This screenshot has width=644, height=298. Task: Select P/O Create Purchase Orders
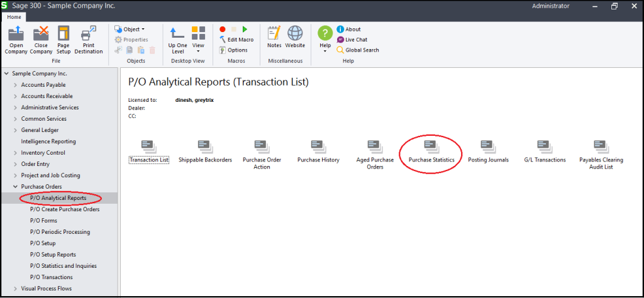coord(65,209)
